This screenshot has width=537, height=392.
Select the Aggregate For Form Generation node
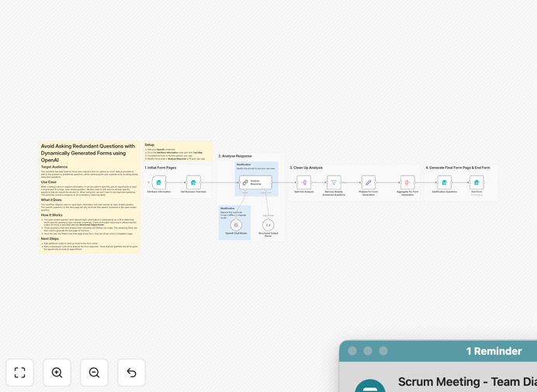(x=407, y=182)
